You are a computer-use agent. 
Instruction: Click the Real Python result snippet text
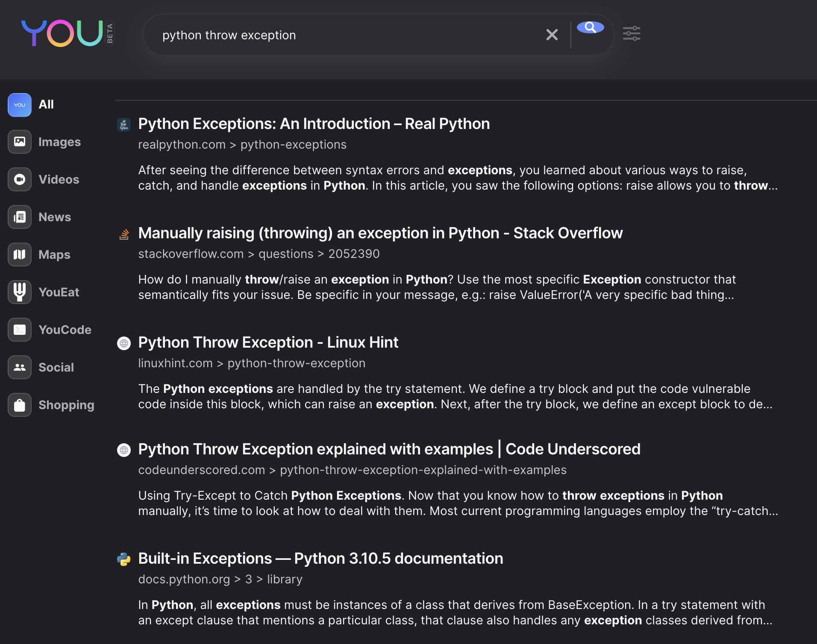[458, 178]
